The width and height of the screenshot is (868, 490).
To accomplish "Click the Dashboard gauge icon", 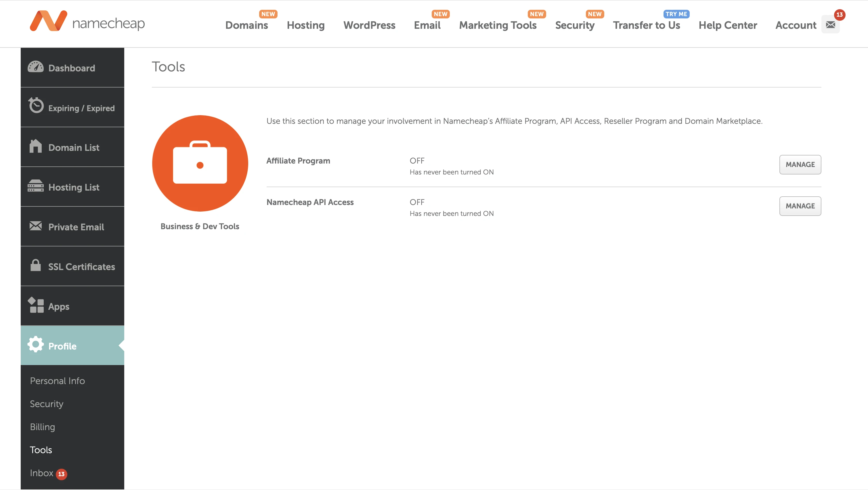I will (x=35, y=67).
